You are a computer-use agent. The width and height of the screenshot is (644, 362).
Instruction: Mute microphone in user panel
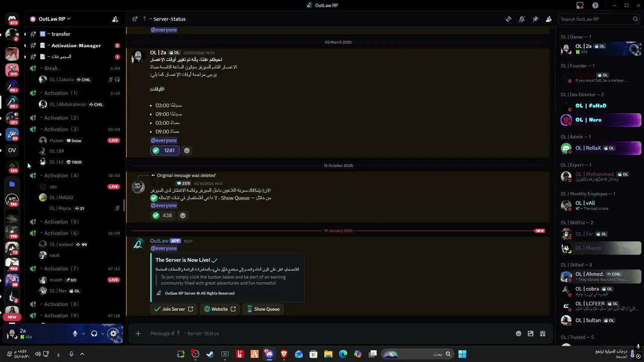75,333
